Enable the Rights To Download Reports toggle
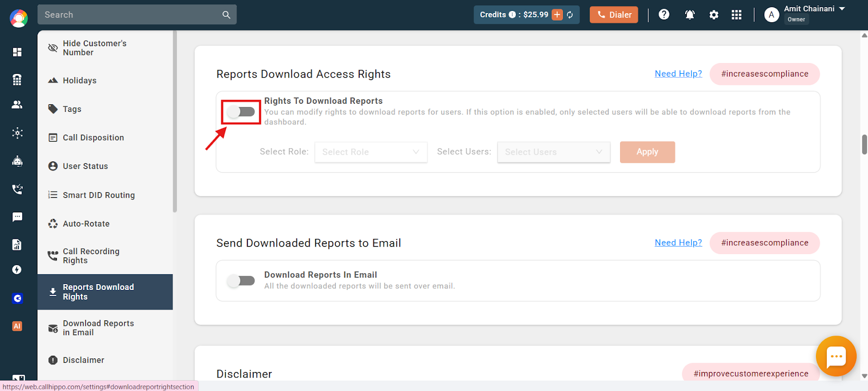The width and height of the screenshot is (868, 391). coord(241,112)
